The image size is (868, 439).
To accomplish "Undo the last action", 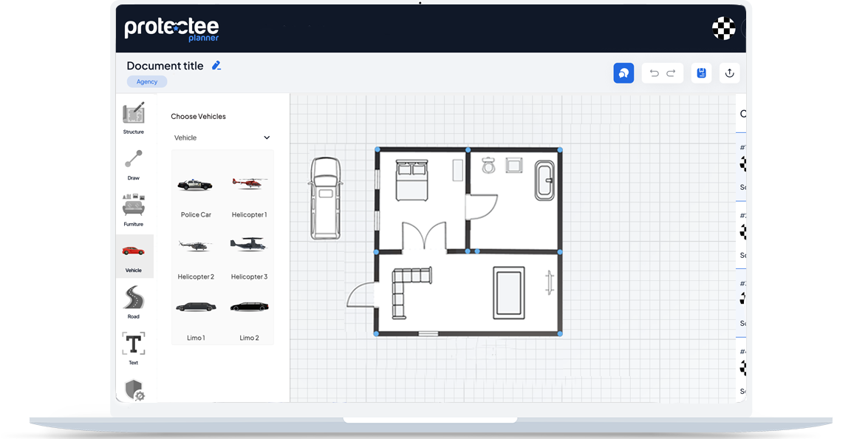I will point(654,73).
